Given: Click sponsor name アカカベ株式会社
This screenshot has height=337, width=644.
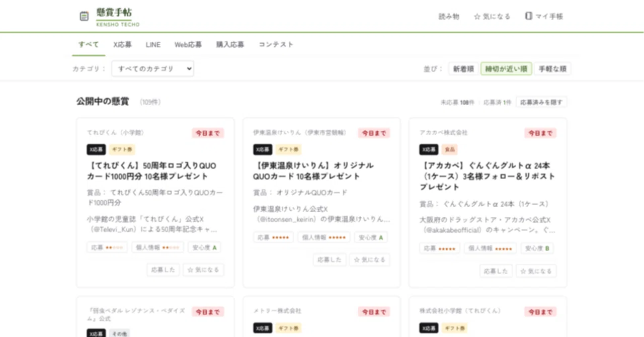Looking at the screenshot, I should coord(444,132).
